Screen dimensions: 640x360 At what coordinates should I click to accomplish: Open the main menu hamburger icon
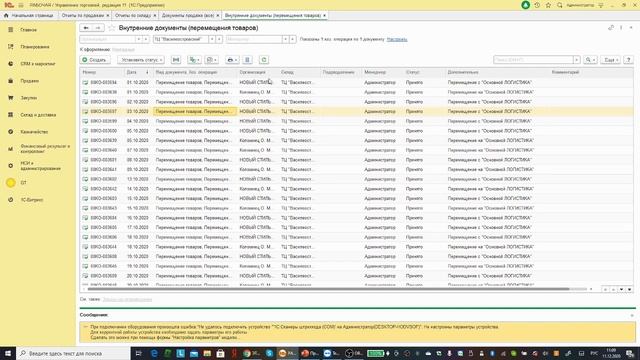[x=21, y=5]
